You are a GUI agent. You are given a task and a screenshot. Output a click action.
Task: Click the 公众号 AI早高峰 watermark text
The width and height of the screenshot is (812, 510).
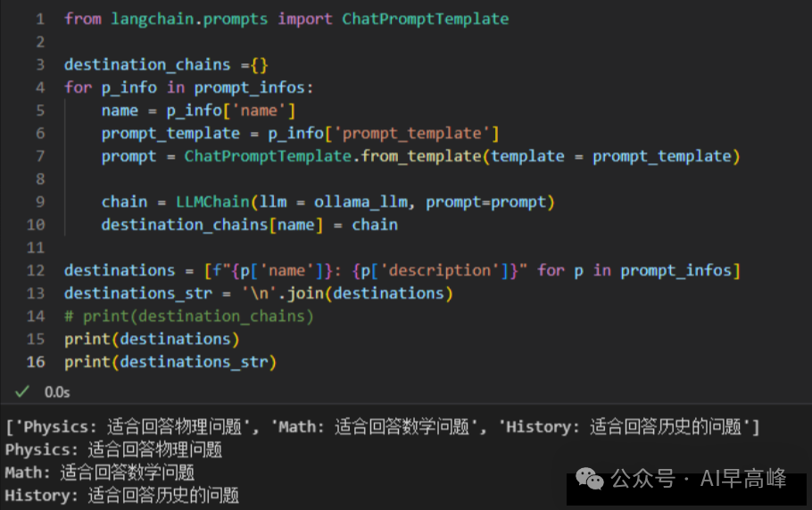pyautogui.click(x=699, y=479)
